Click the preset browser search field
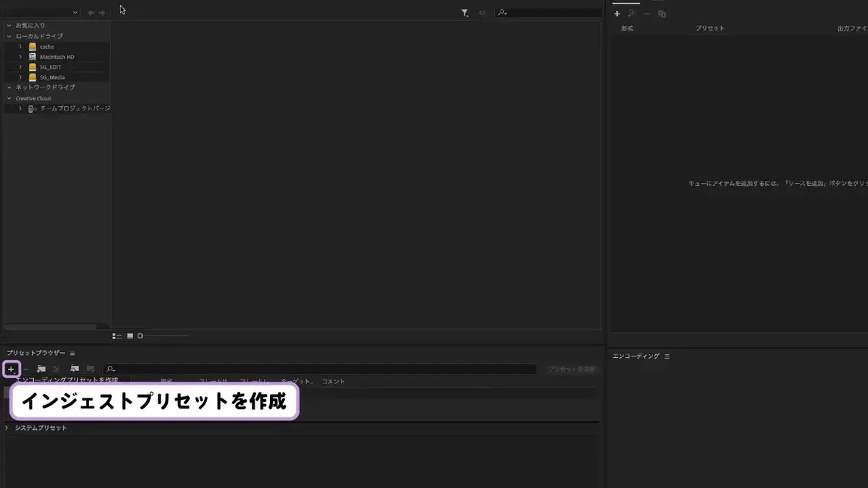The width and height of the screenshot is (868, 488). (320, 369)
